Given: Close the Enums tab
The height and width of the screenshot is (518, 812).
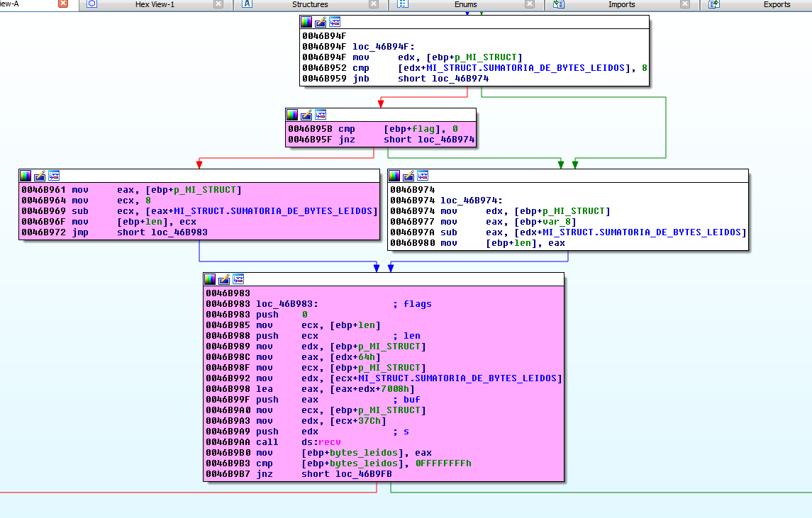Looking at the screenshot, I should pos(529,4).
